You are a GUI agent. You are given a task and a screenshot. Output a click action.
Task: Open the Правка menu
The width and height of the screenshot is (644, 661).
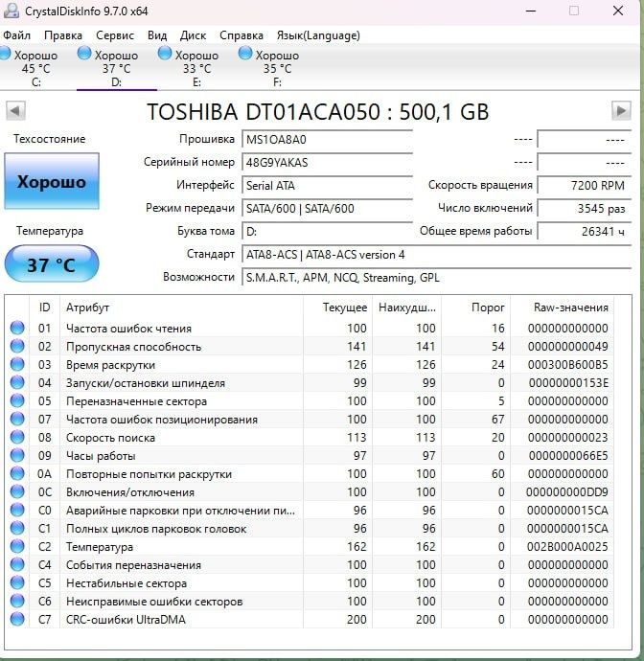click(63, 35)
